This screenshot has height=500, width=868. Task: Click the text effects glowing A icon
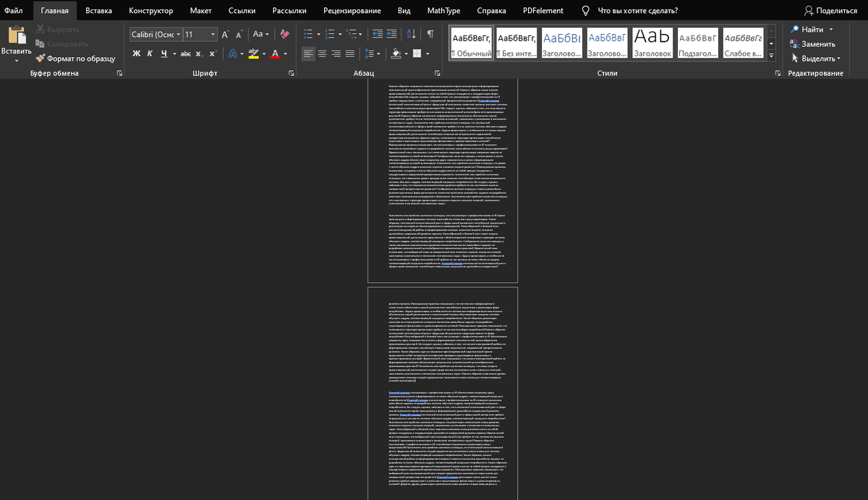(231, 54)
